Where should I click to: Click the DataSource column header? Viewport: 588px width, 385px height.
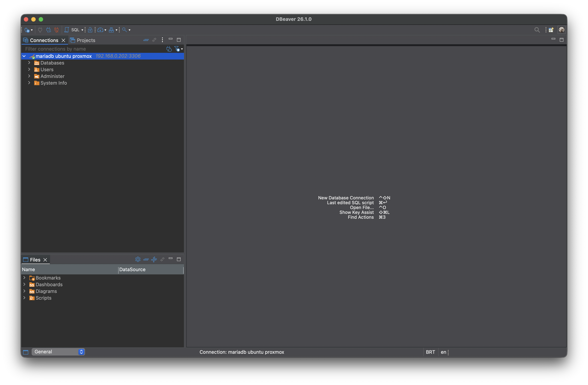point(151,269)
